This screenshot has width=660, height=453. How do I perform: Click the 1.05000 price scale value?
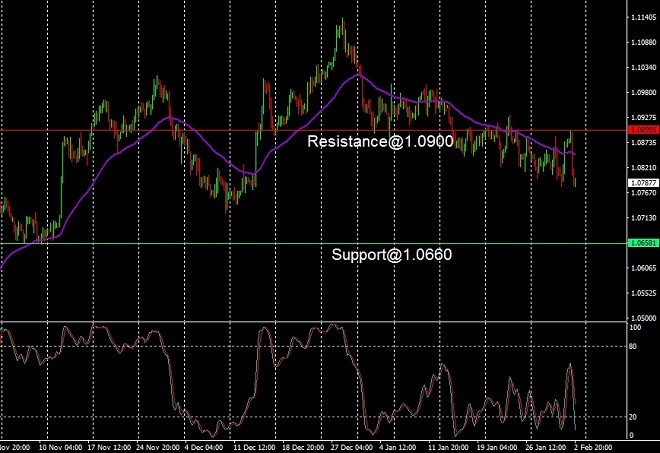tap(644, 318)
